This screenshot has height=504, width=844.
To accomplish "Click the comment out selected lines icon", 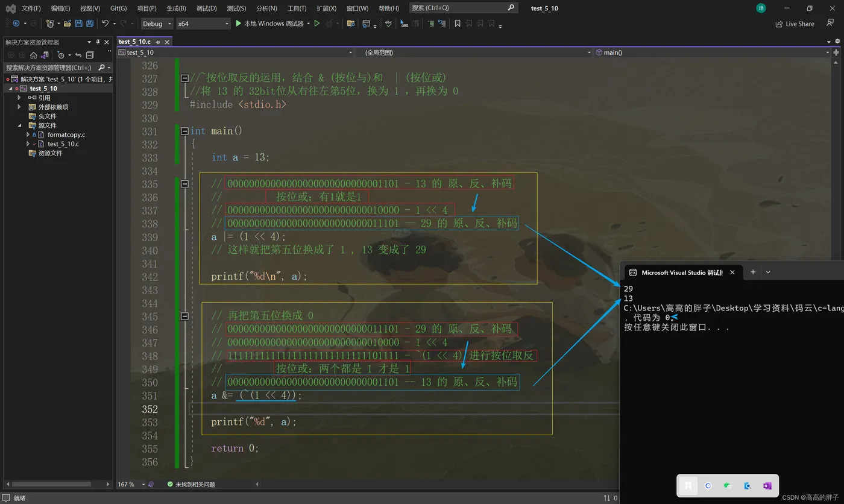I will pyautogui.click(x=430, y=24).
